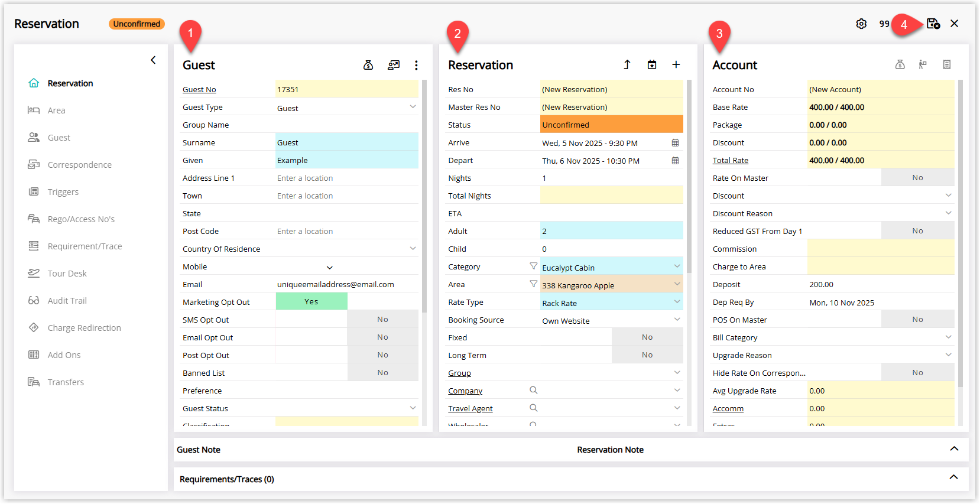This screenshot has height=504, width=980.
Task: Expand the Mobile phone type dropdown
Action: pos(330,267)
